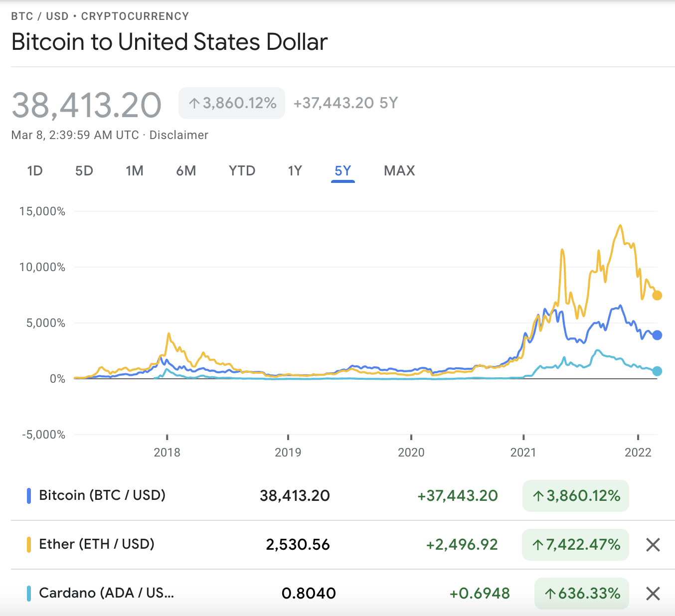Click the blue Bitcoin legend color marker
This screenshot has width=675, height=616.
pos(29,495)
